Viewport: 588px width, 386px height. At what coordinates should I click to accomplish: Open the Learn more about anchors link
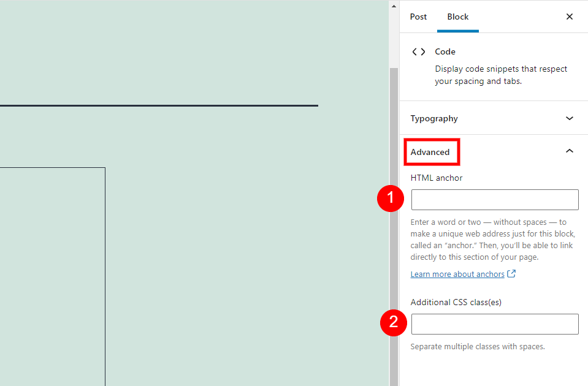pos(457,274)
